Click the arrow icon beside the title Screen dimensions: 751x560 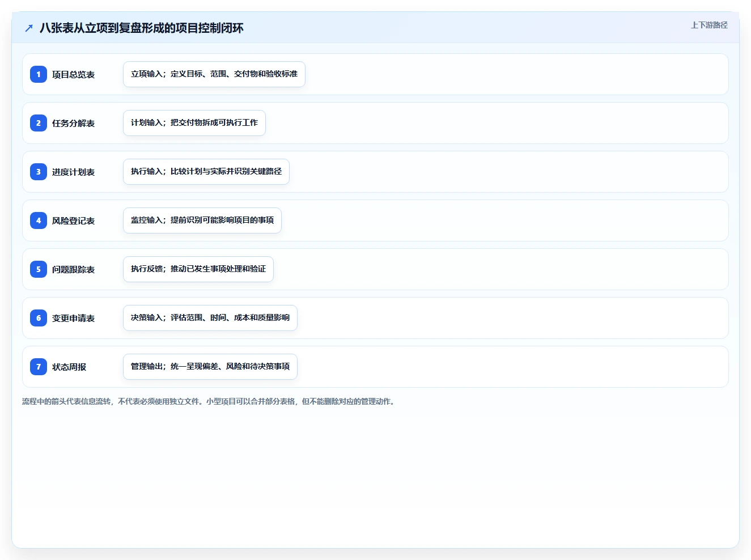pyautogui.click(x=29, y=28)
